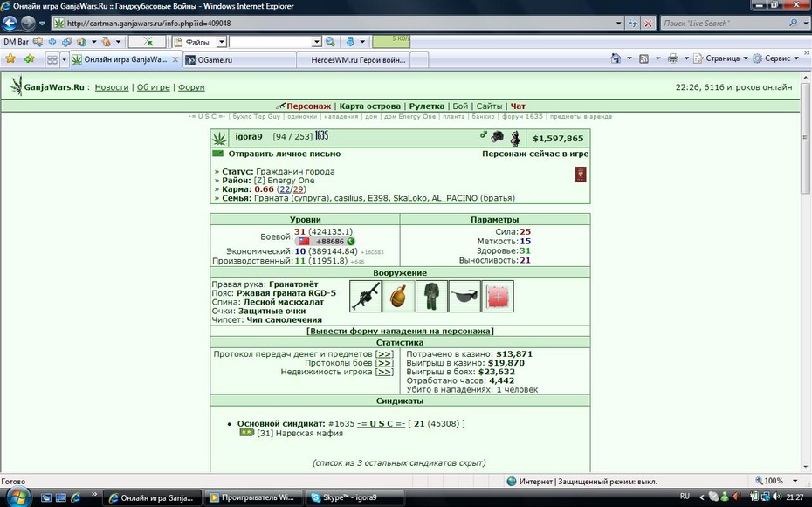This screenshot has width=812, height=507.
Task: Click Отправить личное письмо link
Action: point(285,154)
